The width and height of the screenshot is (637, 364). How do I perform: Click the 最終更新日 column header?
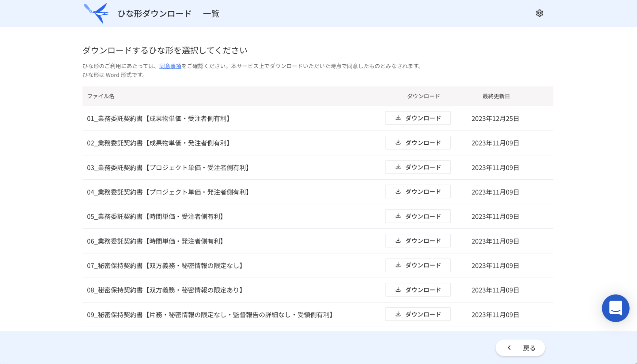[496, 96]
